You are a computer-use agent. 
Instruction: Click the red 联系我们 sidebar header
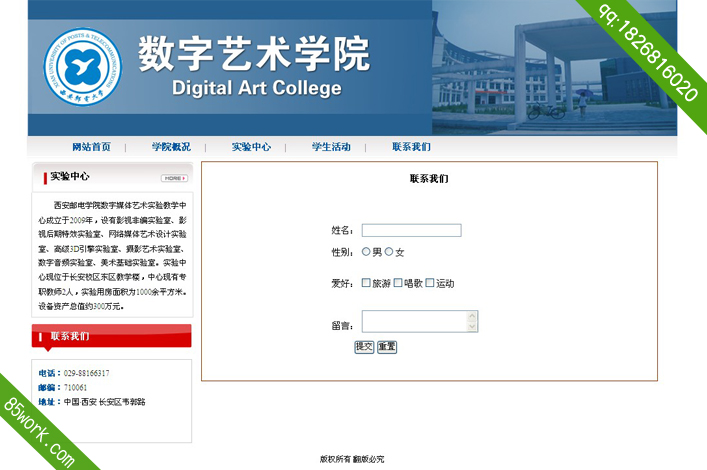[112, 336]
